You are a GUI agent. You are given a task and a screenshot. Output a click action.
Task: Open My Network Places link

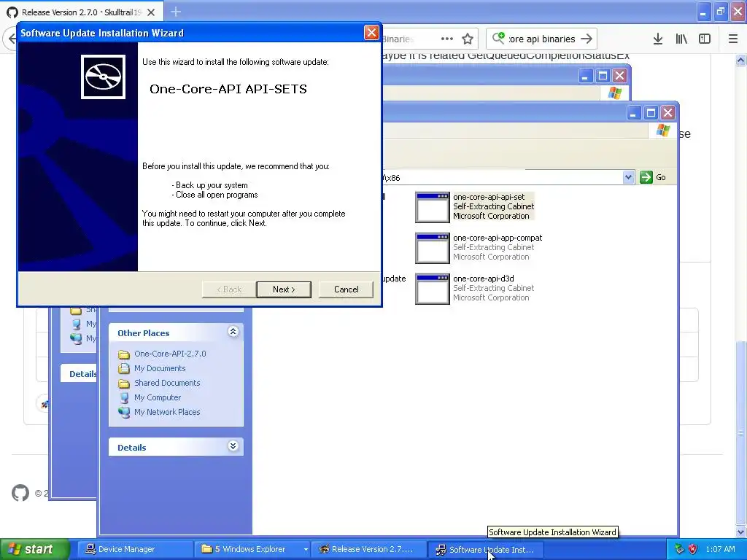167,412
